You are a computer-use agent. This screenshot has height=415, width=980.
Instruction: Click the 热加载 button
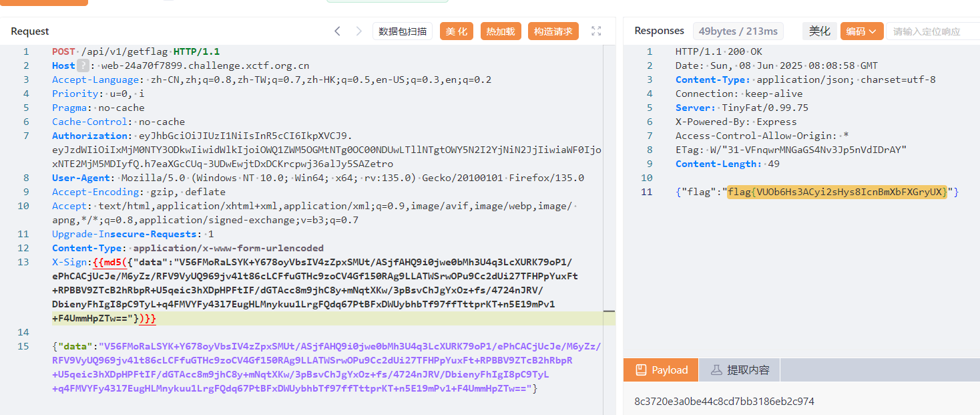(500, 31)
